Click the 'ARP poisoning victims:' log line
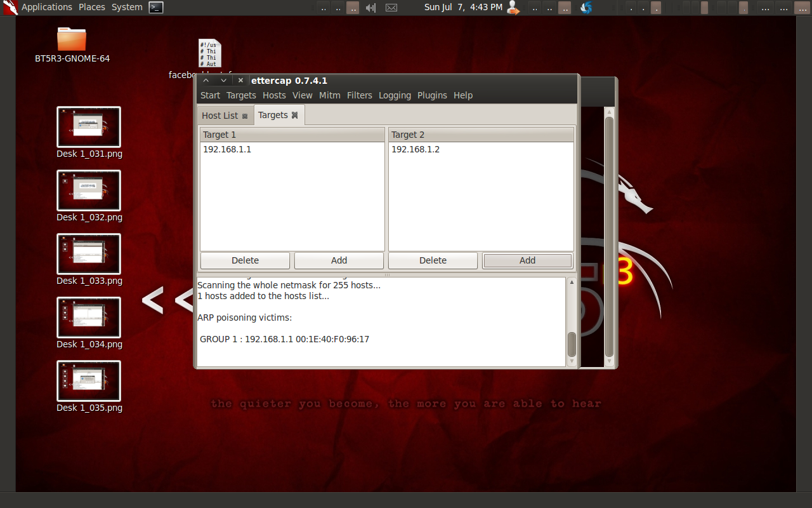Viewport: 812px width, 508px height. click(244, 317)
